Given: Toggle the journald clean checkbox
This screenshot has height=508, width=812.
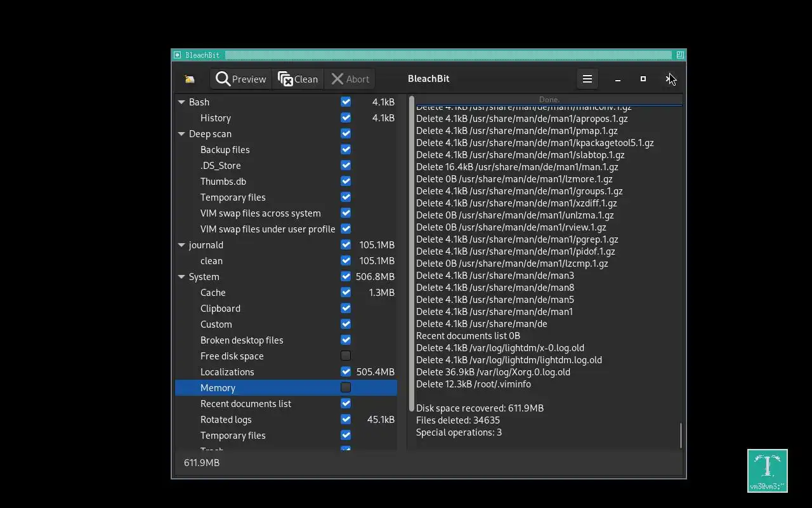Looking at the screenshot, I should 346,260.
